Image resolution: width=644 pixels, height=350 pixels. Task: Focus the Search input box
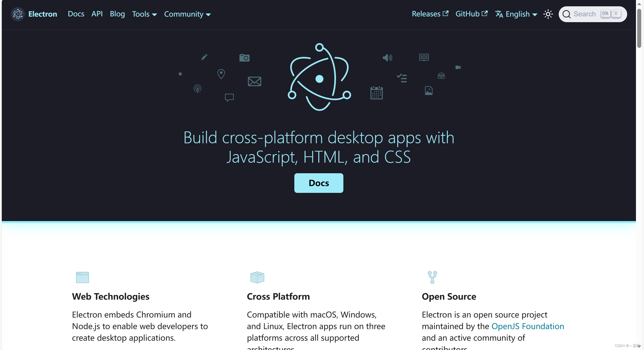coord(593,14)
